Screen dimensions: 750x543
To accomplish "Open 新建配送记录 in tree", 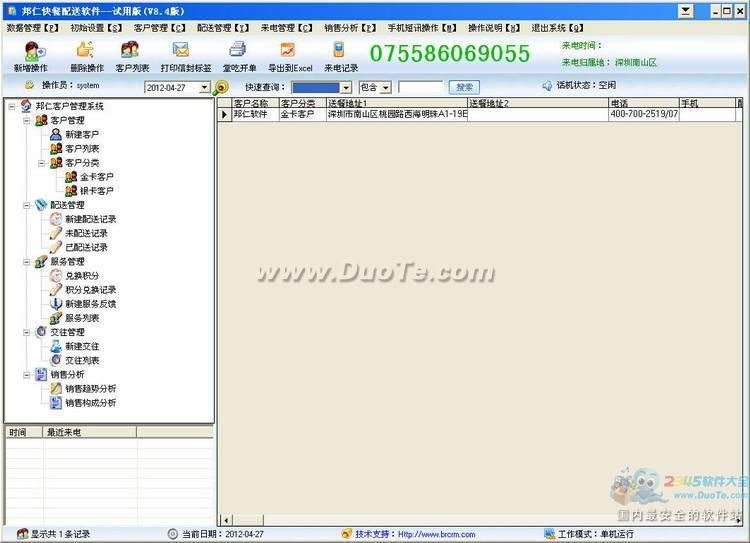I will pos(91,219).
